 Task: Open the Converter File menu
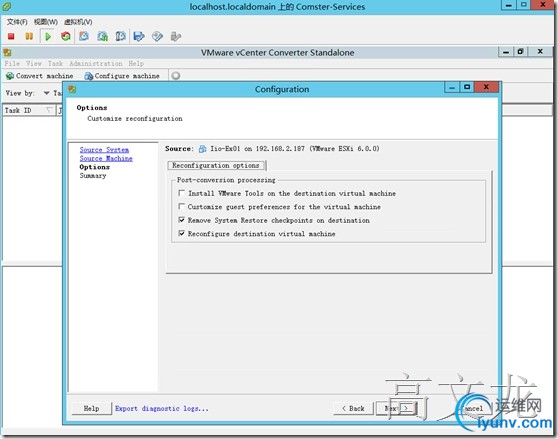[12, 64]
